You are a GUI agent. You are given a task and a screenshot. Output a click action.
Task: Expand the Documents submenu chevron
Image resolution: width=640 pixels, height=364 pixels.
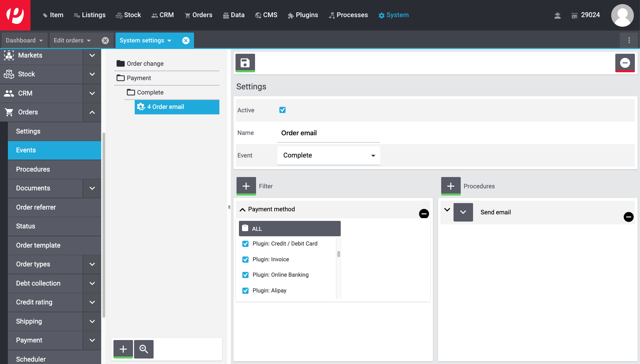pyautogui.click(x=92, y=188)
